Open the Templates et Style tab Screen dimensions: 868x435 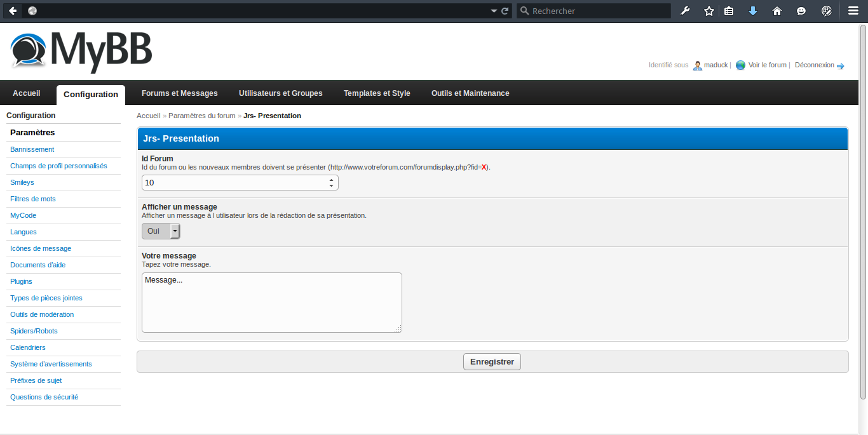pyautogui.click(x=377, y=93)
